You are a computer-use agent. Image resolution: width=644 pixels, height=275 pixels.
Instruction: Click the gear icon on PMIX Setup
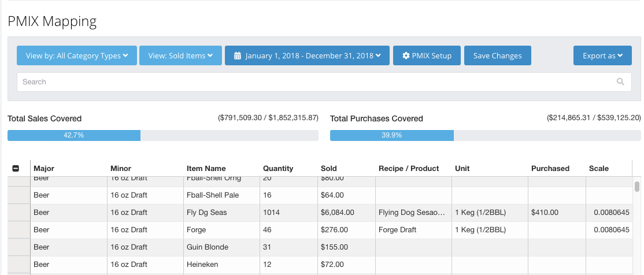[406, 56]
